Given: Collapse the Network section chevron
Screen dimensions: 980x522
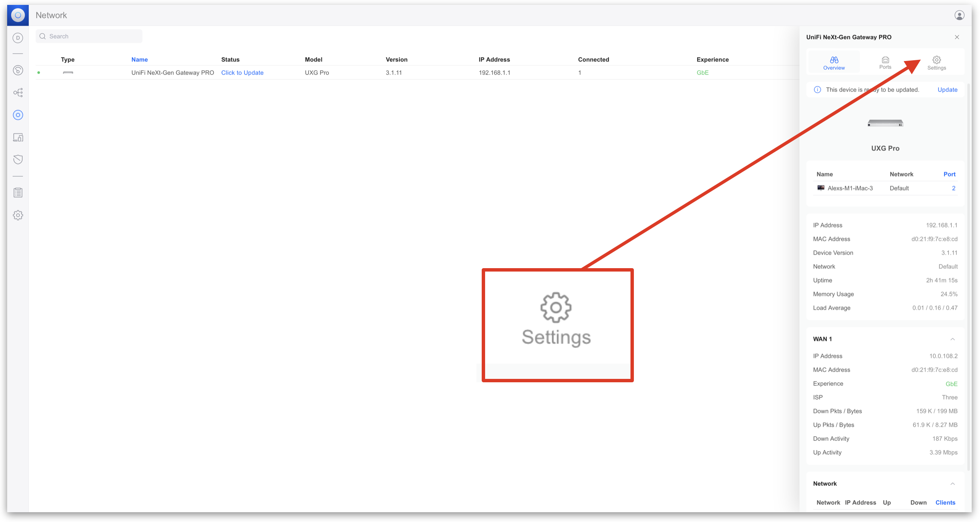Looking at the screenshot, I should pos(952,484).
